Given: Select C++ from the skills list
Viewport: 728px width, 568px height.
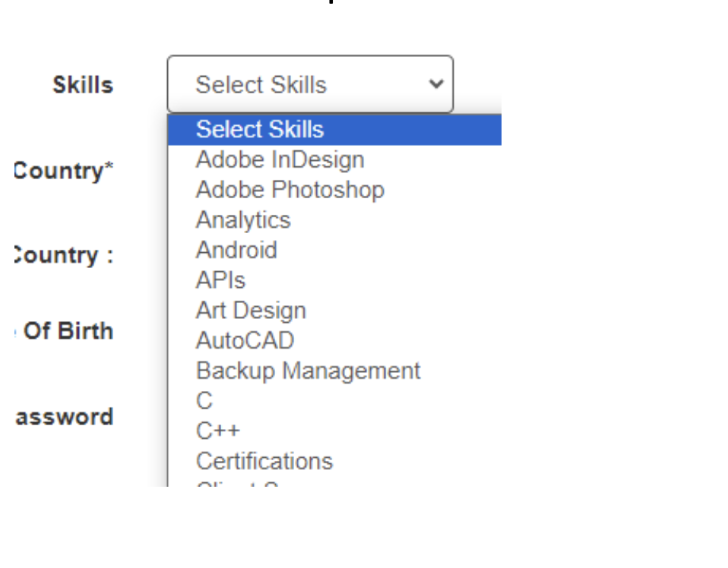Looking at the screenshot, I should coord(217,431).
